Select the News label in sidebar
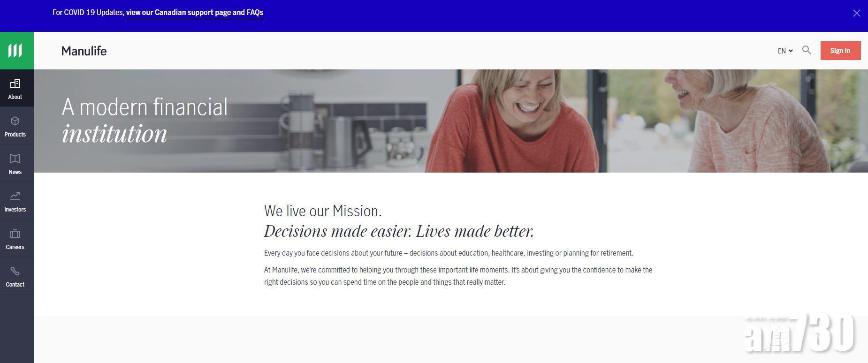 click(x=15, y=172)
